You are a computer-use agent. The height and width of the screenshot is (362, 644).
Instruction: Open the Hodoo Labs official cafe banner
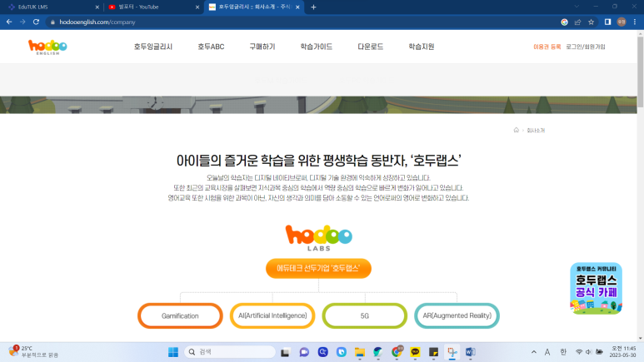coord(596,289)
